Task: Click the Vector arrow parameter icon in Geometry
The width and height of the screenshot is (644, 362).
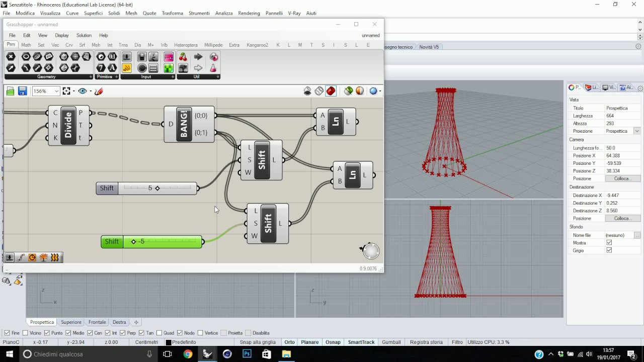Action: [11, 68]
